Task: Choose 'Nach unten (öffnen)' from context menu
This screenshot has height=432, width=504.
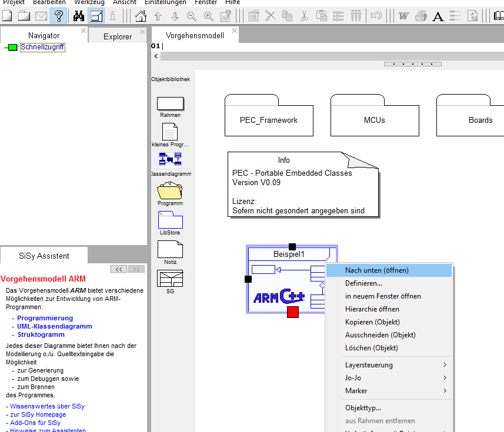Action: tap(376, 270)
